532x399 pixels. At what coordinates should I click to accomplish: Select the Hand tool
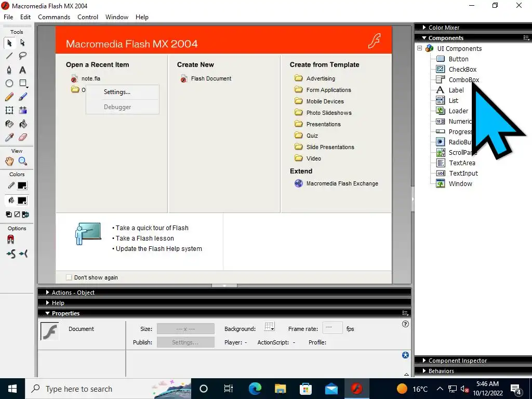click(9, 161)
